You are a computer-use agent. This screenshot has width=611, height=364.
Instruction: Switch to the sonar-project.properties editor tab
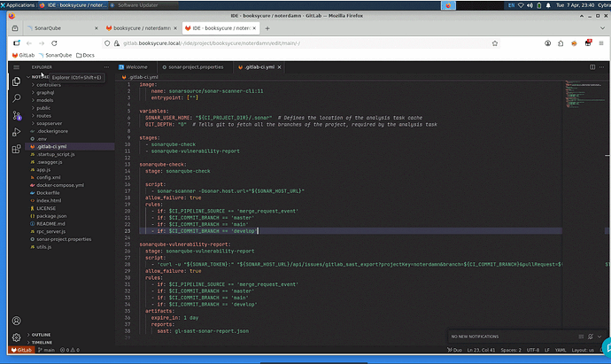click(196, 66)
